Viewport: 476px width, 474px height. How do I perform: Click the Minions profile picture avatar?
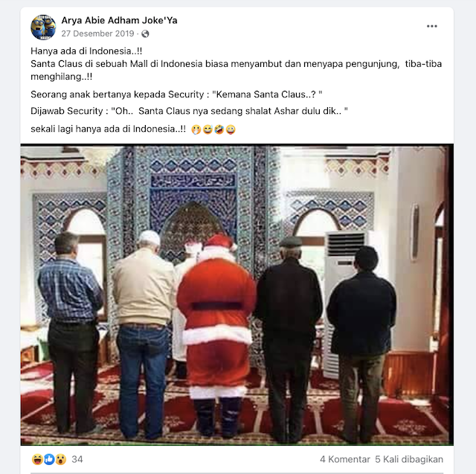43,28
